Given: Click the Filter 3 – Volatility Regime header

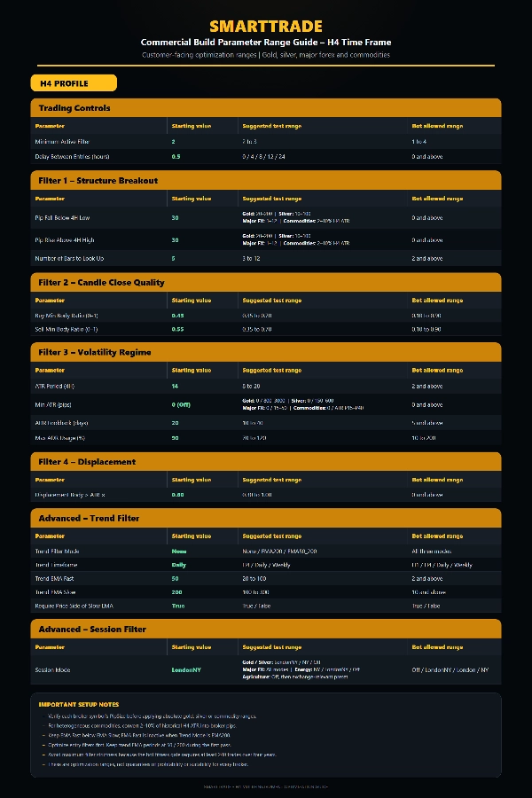Looking at the screenshot, I should pyautogui.click(x=266, y=352).
